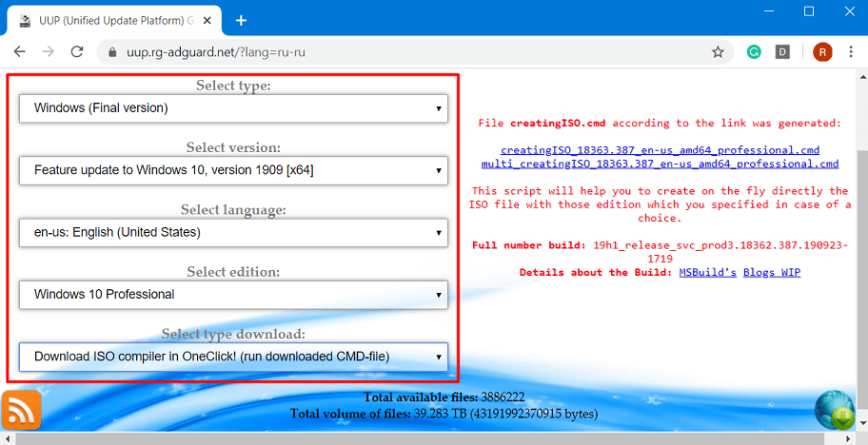This screenshot has height=445, width=868.
Task: Open the Select type download dropdown
Action: tap(233, 357)
